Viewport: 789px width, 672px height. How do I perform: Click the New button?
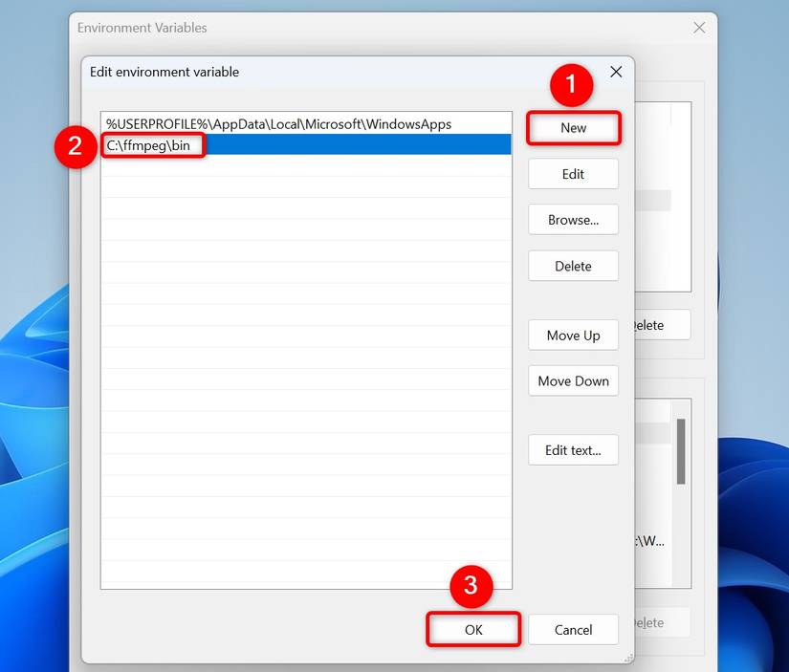(x=573, y=127)
